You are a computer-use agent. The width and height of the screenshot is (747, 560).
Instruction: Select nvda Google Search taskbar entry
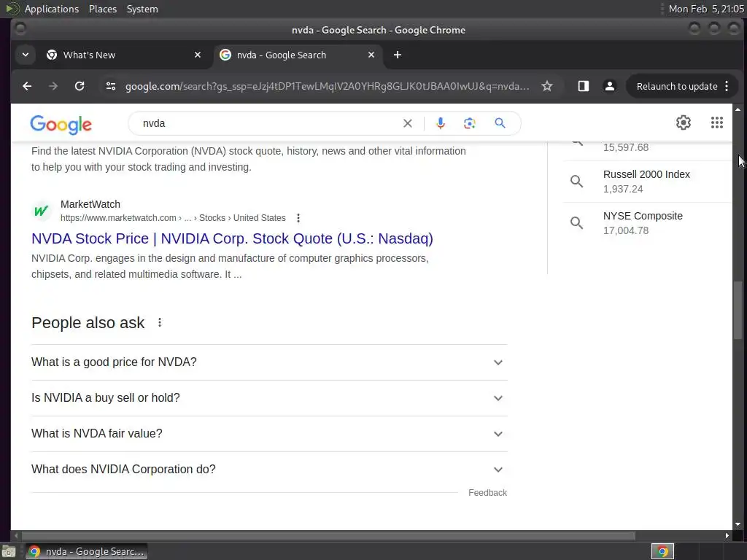click(86, 551)
